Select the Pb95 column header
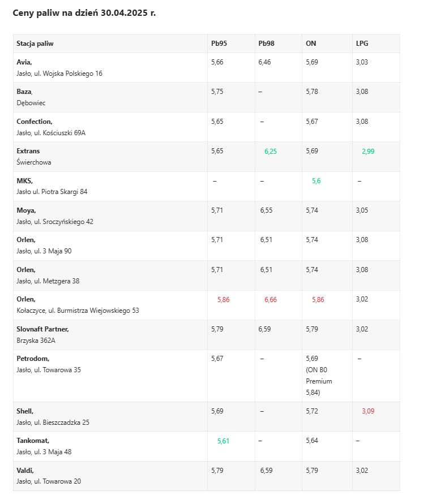The height and width of the screenshot is (504, 428). 218,44
